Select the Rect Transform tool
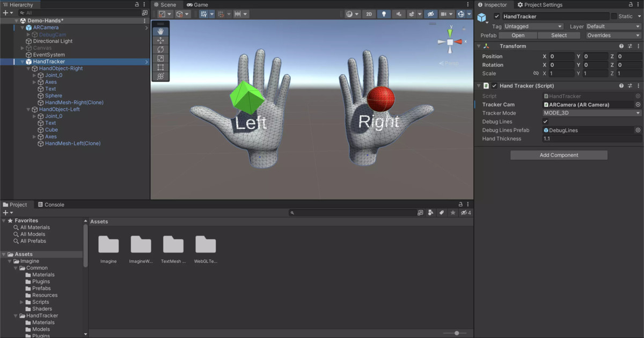This screenshot has width=644, height=338. (x=161, y=67)
